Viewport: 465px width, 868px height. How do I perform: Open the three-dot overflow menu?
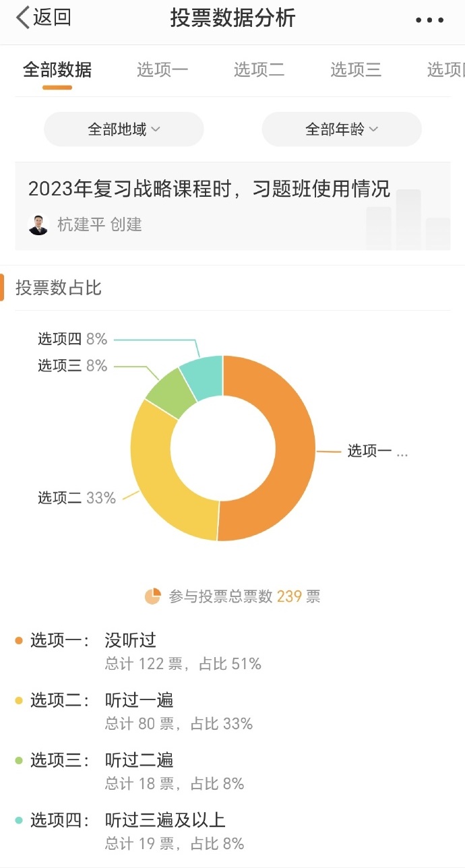click(429, 20)
